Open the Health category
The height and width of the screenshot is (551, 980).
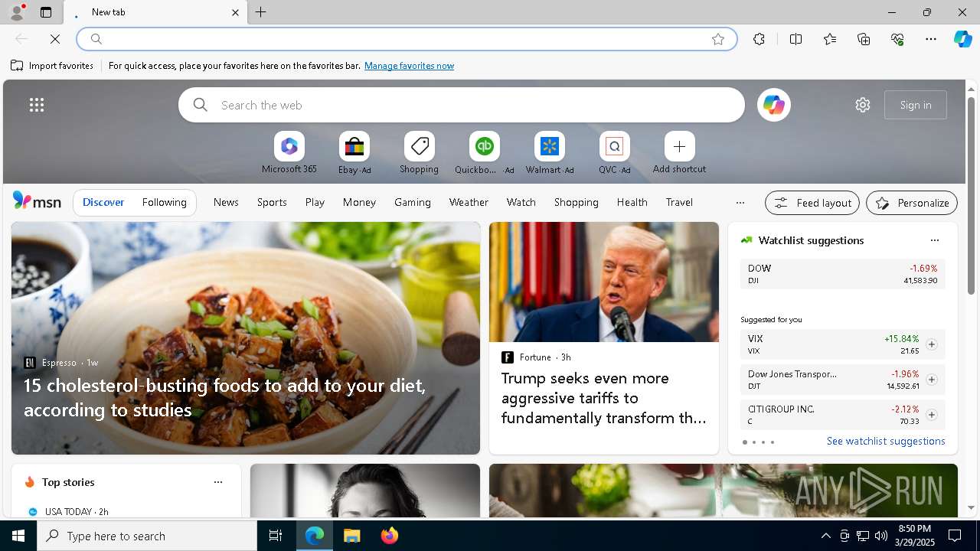[632, 202]
